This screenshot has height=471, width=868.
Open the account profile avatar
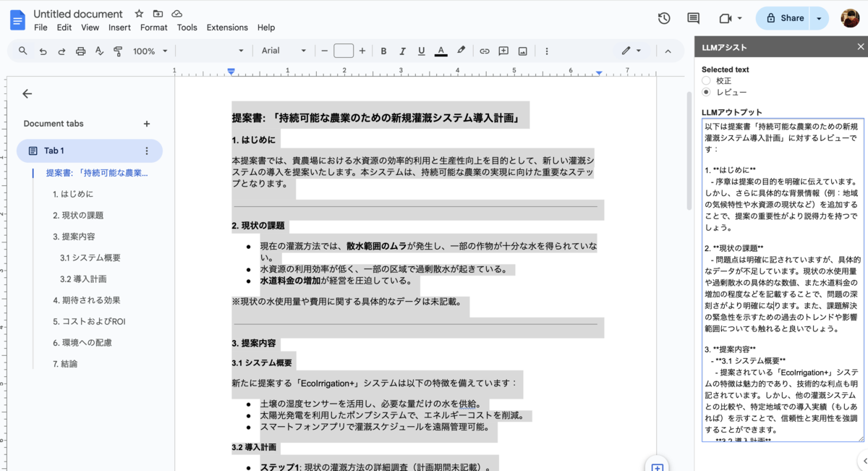click(850, 18)
